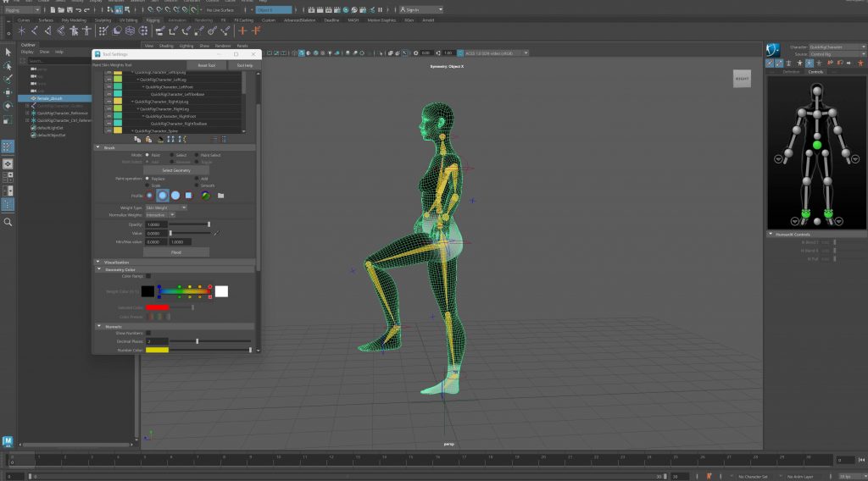Select the solid brush profile icon
The image size is (868, 481).
point(175,196)
